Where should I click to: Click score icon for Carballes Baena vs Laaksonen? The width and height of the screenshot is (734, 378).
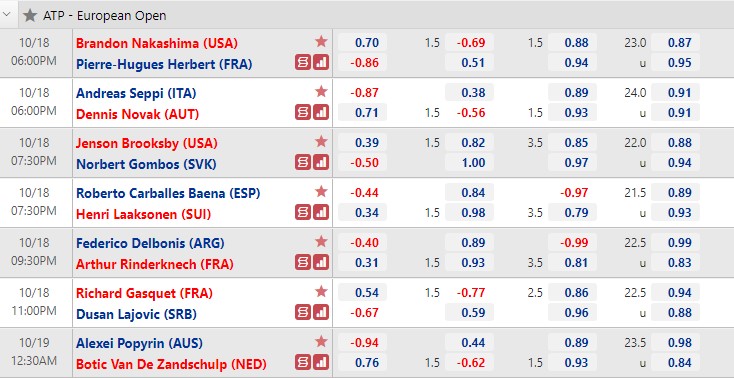[303, 212]
